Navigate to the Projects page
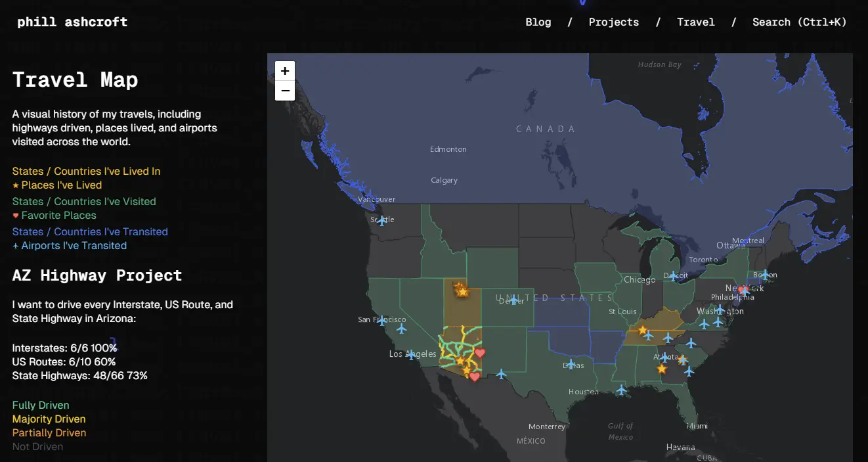Image resolution: width=868 pixels, height=462 pixels. pos(613,22)
